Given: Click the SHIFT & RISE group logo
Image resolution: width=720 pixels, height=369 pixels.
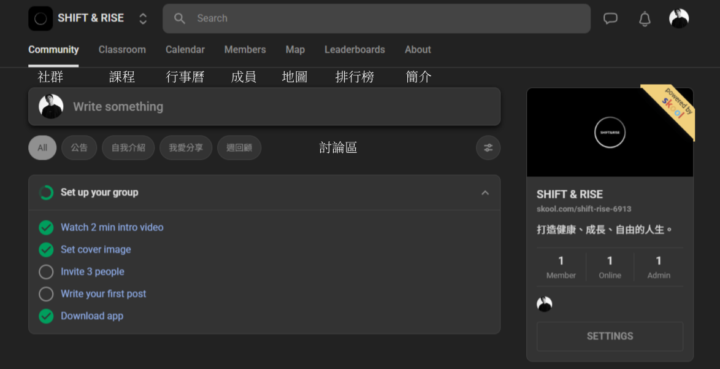Looking at the screenshot, I should [x=40, y=18].
